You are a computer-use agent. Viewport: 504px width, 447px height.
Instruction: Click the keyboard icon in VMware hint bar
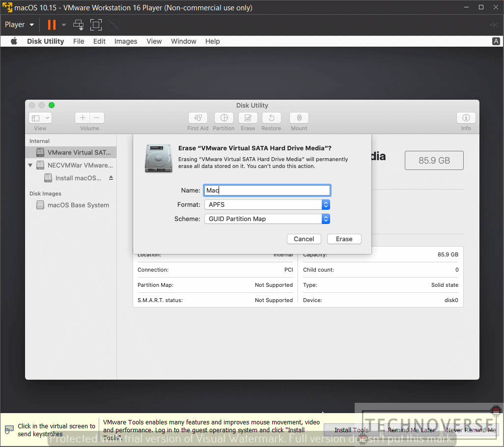9,429
